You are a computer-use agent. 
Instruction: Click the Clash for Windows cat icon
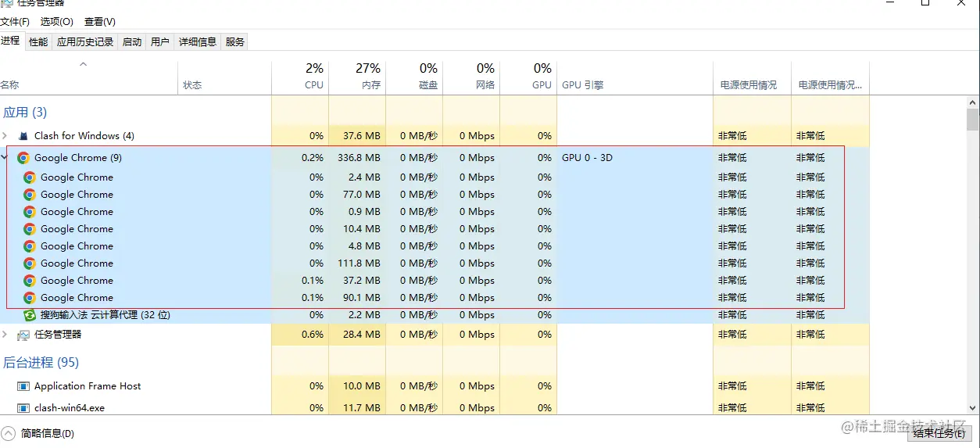[23, 136]
